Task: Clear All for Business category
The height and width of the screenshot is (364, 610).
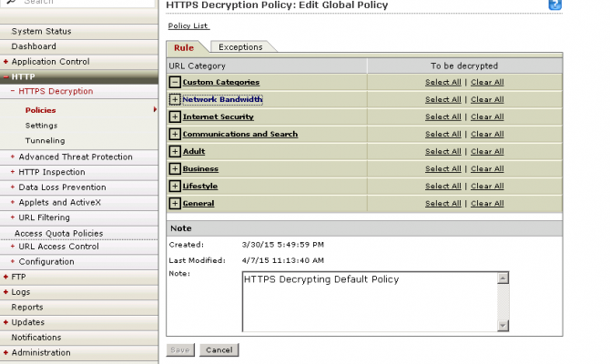Action: tap(487, 168)
